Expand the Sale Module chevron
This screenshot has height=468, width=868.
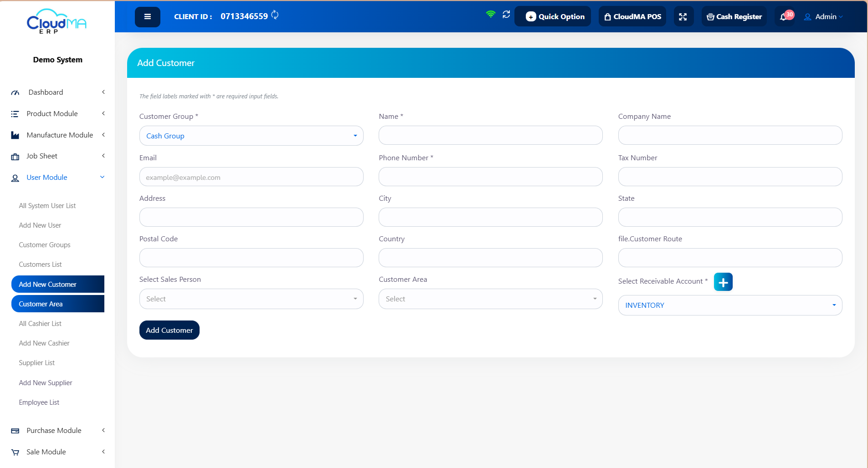click(x=103, y=452)
